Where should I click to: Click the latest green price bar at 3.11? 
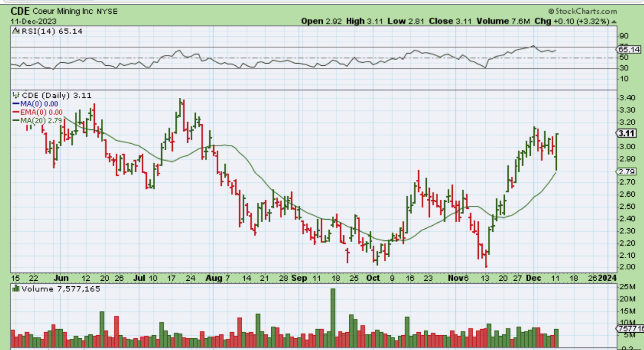(556, 152)
